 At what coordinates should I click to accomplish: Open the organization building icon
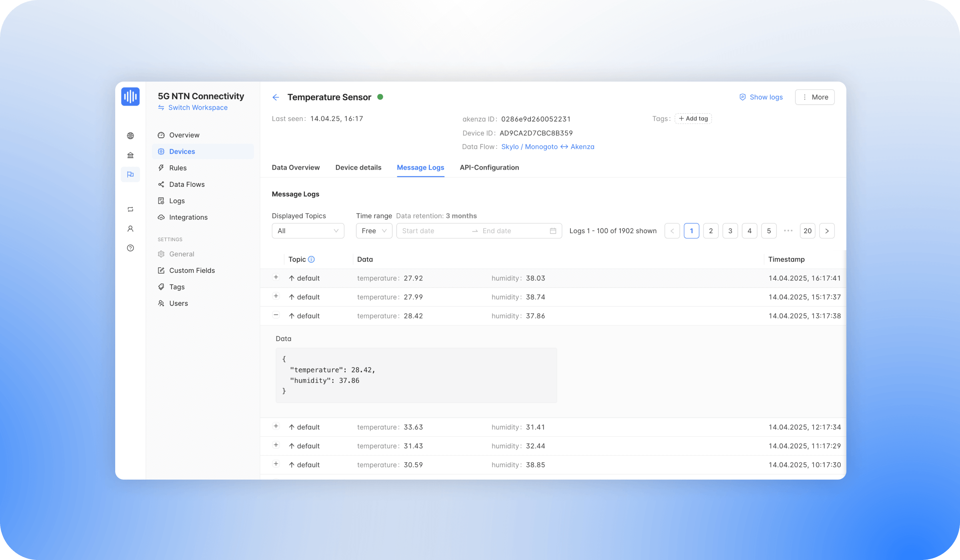[130, 155]
